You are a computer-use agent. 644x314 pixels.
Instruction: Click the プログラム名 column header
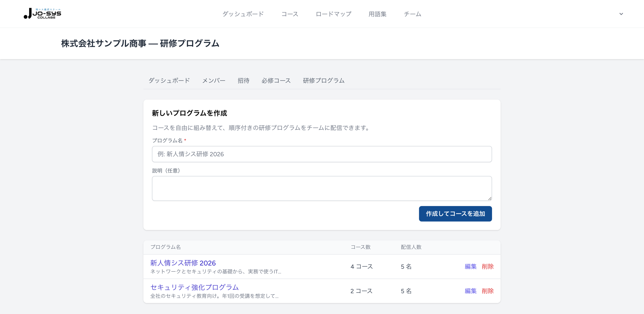tap(166, 247)
